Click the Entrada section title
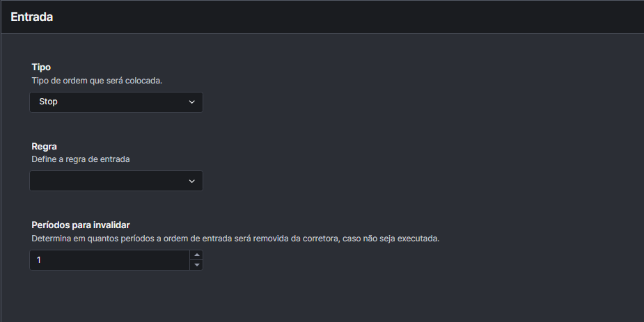This screenshot has width=644, height=322. [x=32, y=17]
